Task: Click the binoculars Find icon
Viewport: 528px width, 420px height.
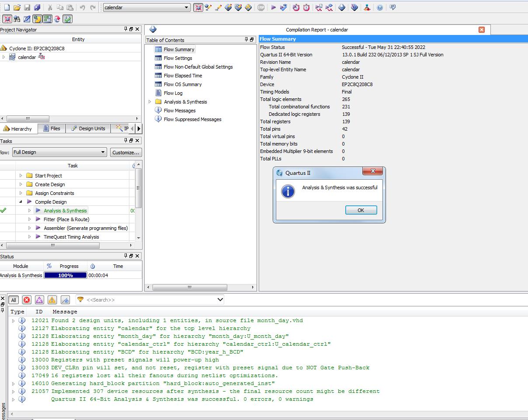Action: point(17,19)
